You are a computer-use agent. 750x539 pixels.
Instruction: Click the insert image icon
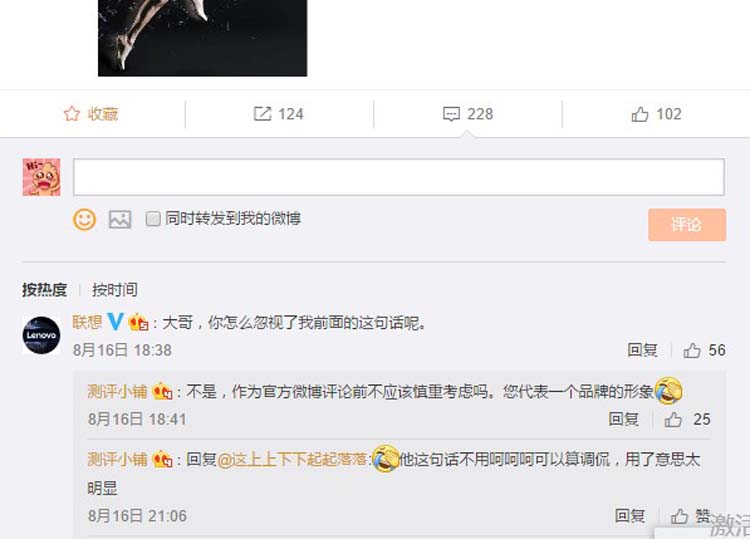[x=120, y=219]
